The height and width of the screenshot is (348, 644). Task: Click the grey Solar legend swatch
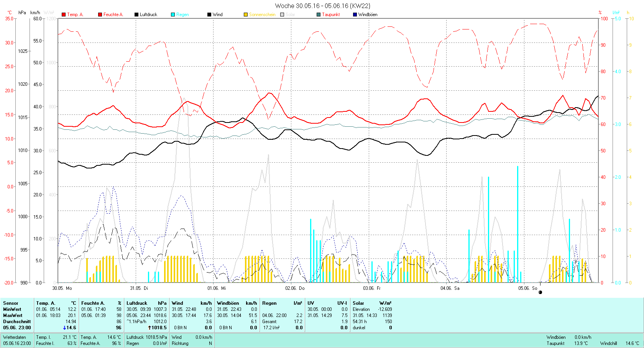point(282,15)
